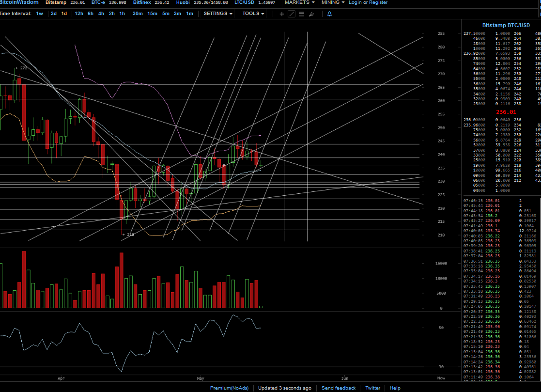
Task: Click the Now label on time axis
Action: [x=441, y=378]
